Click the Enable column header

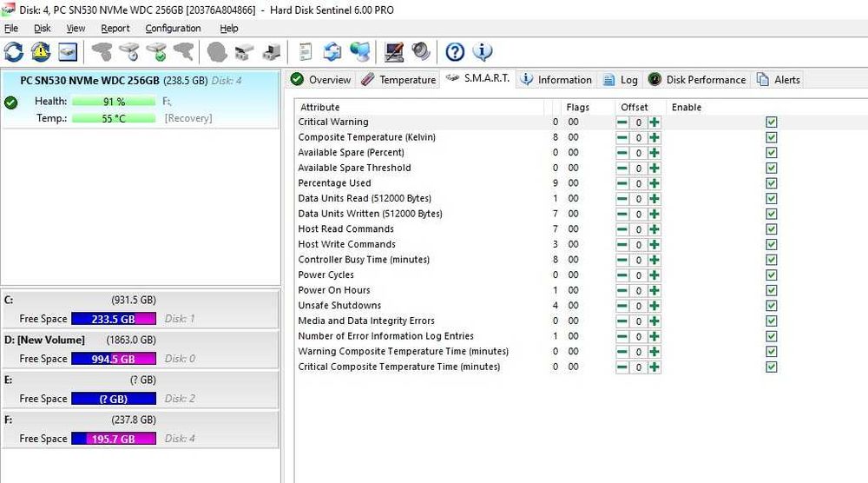[x=687, y=107]
